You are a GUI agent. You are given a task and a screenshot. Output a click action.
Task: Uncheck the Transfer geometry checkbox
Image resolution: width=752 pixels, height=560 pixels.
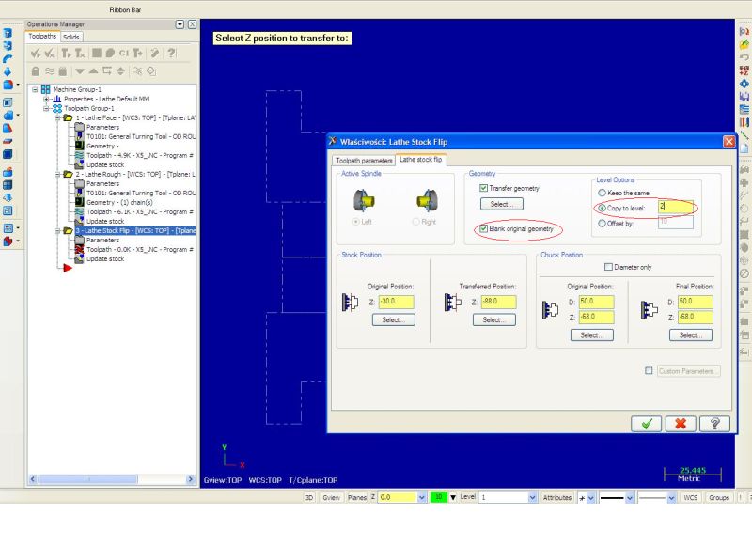coord(483,188)
